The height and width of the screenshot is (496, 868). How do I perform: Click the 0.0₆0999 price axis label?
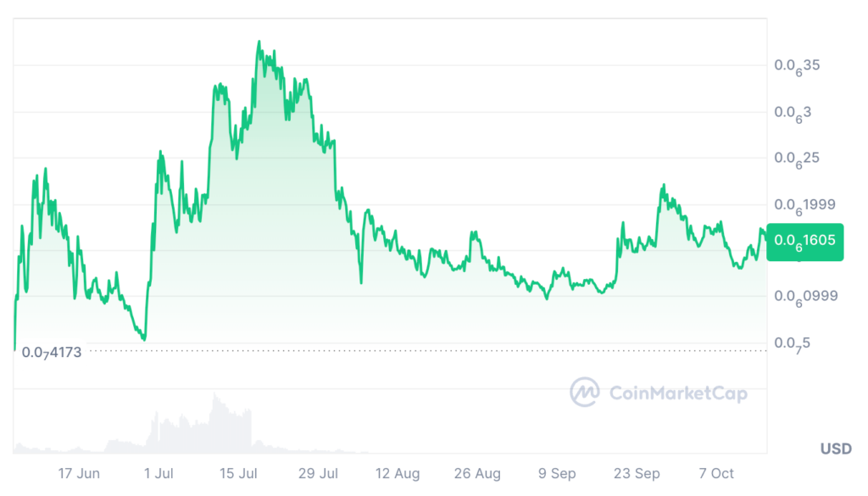click(805, 297)
